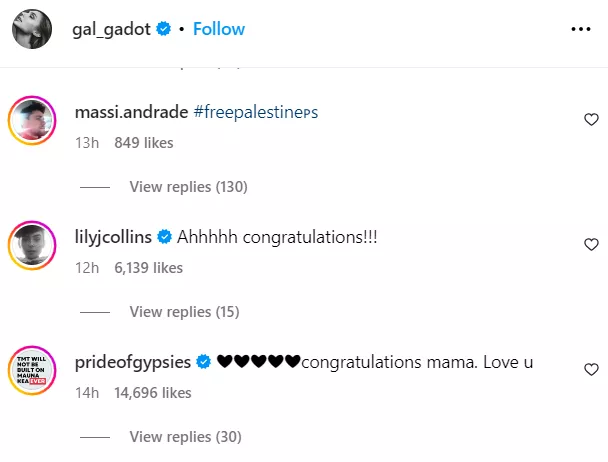Viewport: 608px width, 462px height.
Task: Expand View replies (30)
Action: coord(185,437)
